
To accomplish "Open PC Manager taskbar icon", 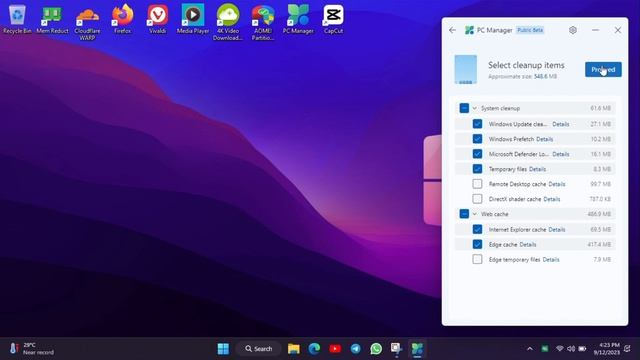I will (x=417, y=349).
